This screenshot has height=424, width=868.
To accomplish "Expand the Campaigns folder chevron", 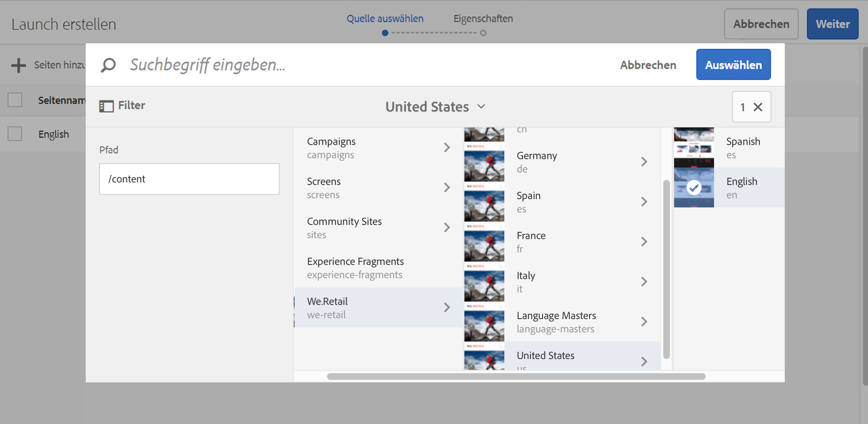I will click(447, 147).
